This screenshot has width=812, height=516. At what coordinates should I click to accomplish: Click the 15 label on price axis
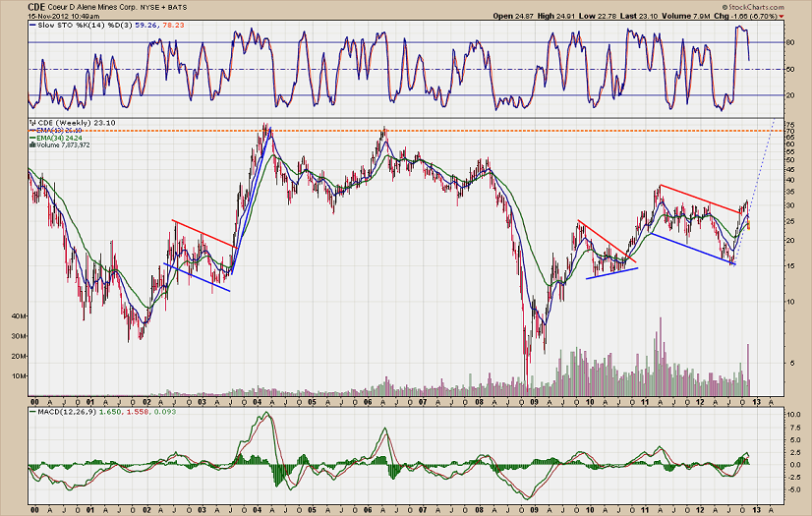tap(790, 266)
